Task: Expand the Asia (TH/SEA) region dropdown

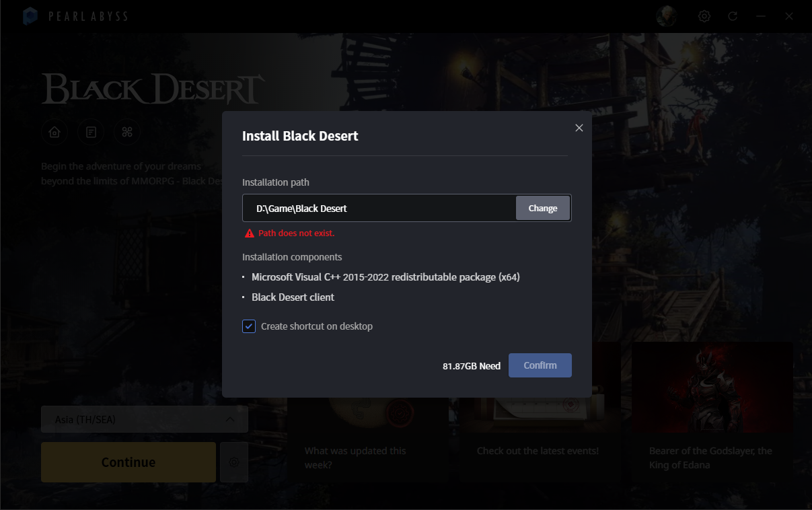Action: click(144, 419)
